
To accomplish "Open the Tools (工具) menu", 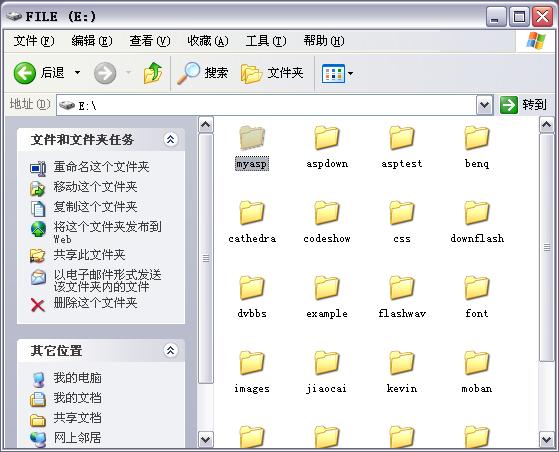I will (x=266, y=41).
